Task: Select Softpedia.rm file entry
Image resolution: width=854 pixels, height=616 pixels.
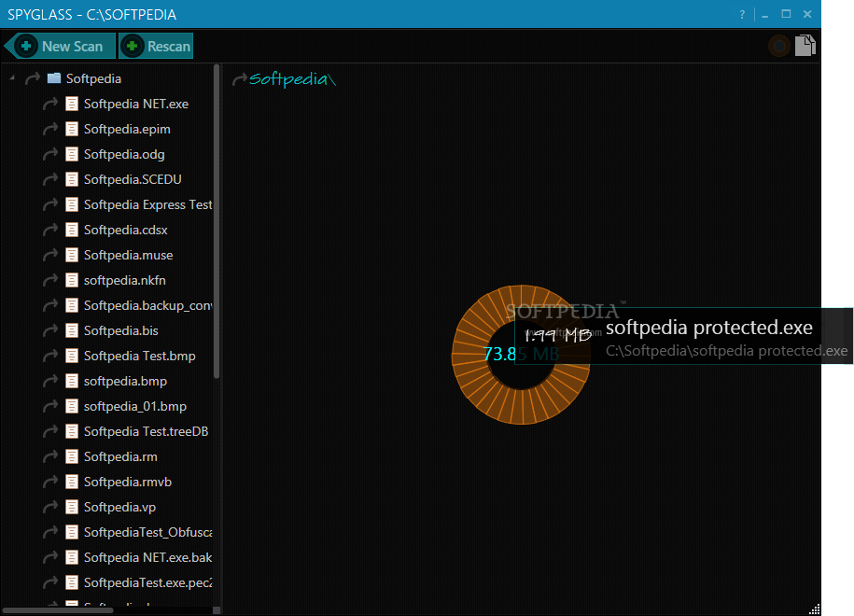Action: (x=120, y=456)
